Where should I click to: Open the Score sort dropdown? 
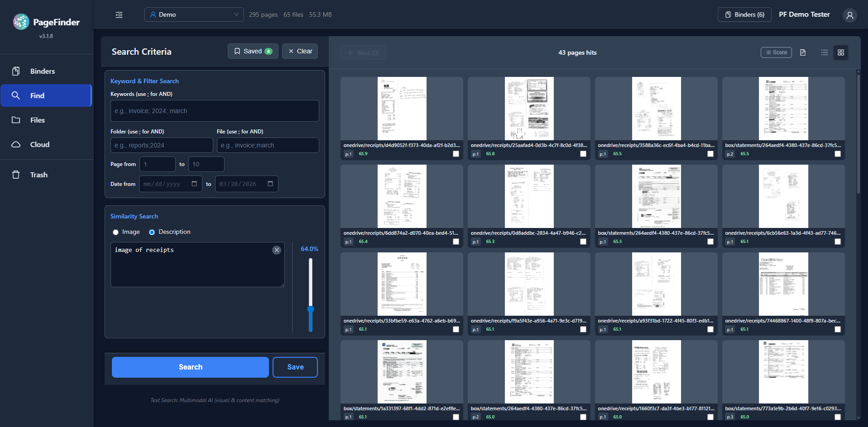(x=776, y=52)
